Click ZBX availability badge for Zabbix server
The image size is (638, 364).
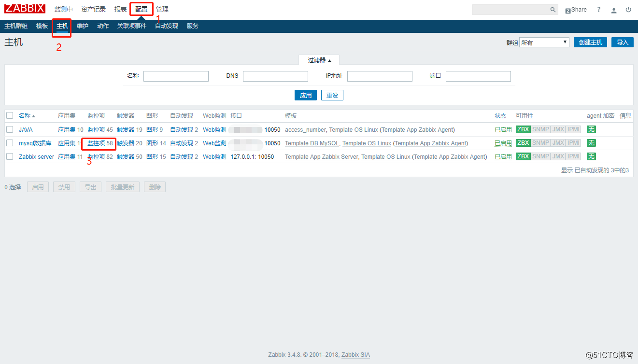click(x=523, y=156)
